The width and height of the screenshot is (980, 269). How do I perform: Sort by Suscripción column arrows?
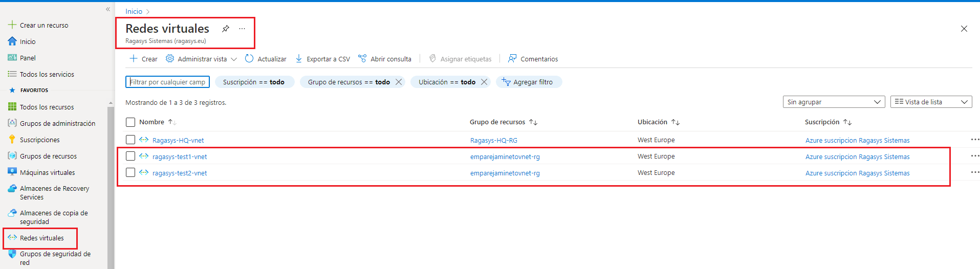(x=847, y=122)
